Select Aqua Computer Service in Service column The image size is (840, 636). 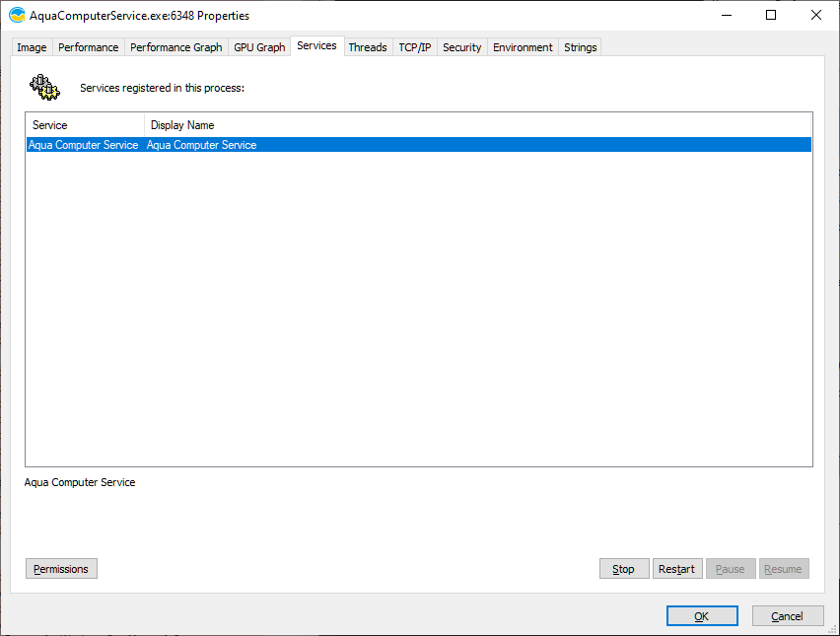[x=84, y=145]
